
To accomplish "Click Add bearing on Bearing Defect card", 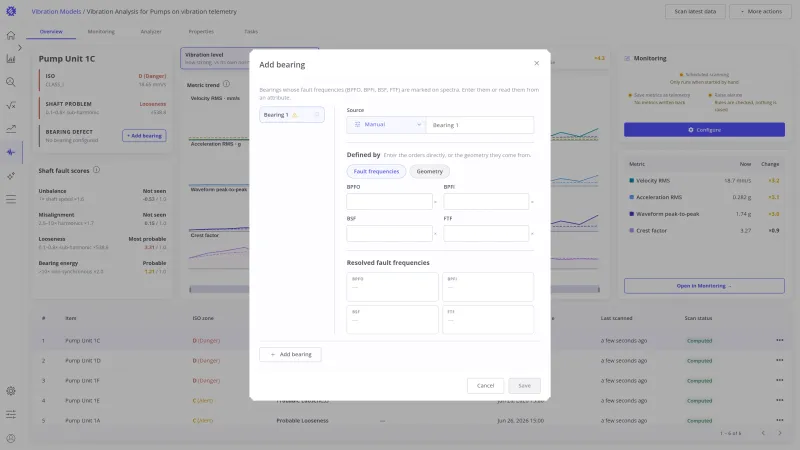I will point(144,136).
